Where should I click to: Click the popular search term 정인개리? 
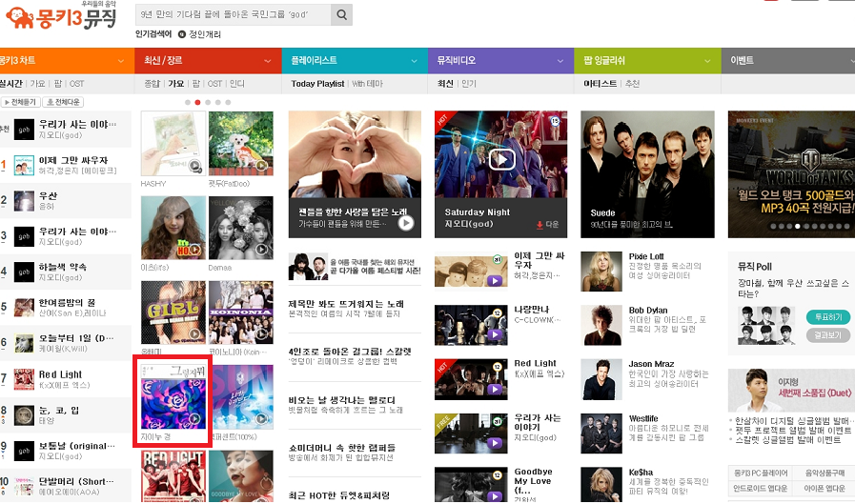click(205, 34)
